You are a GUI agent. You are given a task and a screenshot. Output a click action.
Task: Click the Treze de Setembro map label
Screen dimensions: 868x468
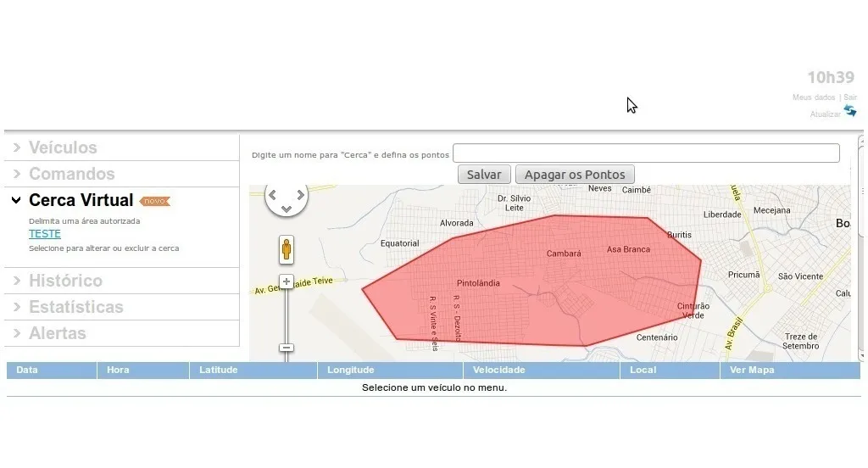(800, 341)
